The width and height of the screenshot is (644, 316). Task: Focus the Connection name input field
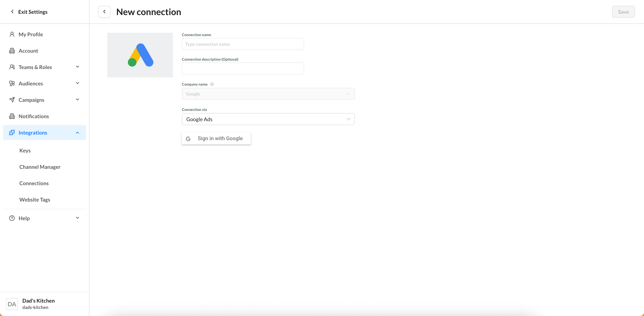pos(243,44)
